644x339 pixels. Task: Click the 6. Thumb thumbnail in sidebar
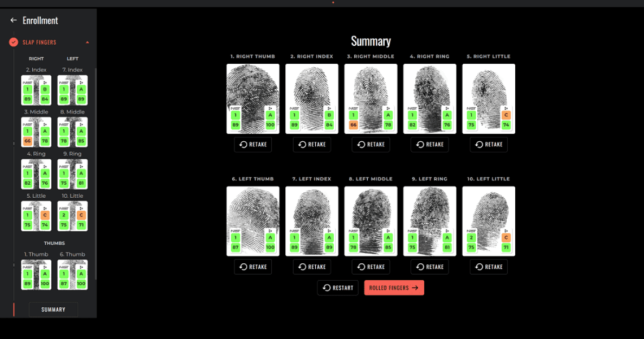coord(72,274)
